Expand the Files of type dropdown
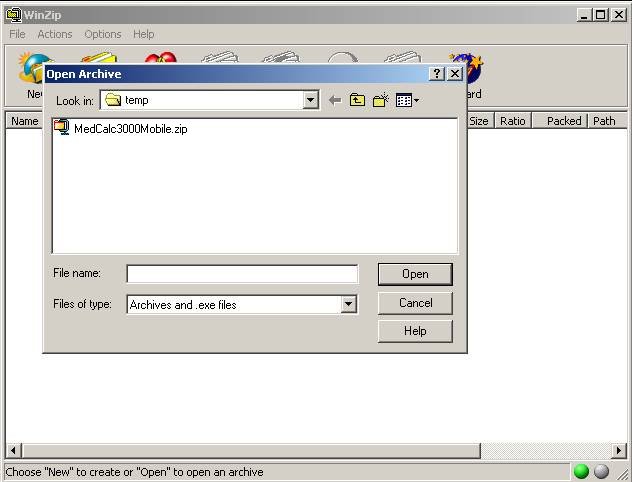The image size is (632, 482). [x=348, y=305]
